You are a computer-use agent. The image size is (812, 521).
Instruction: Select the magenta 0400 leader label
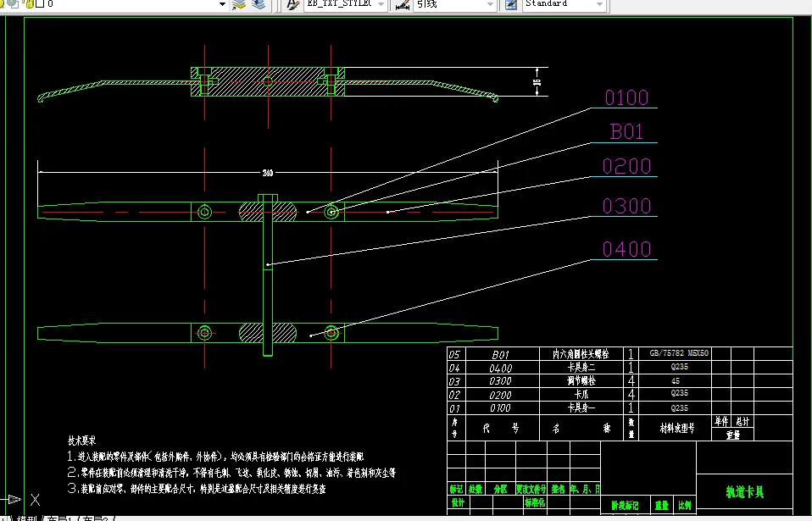[x=626, y=249]
